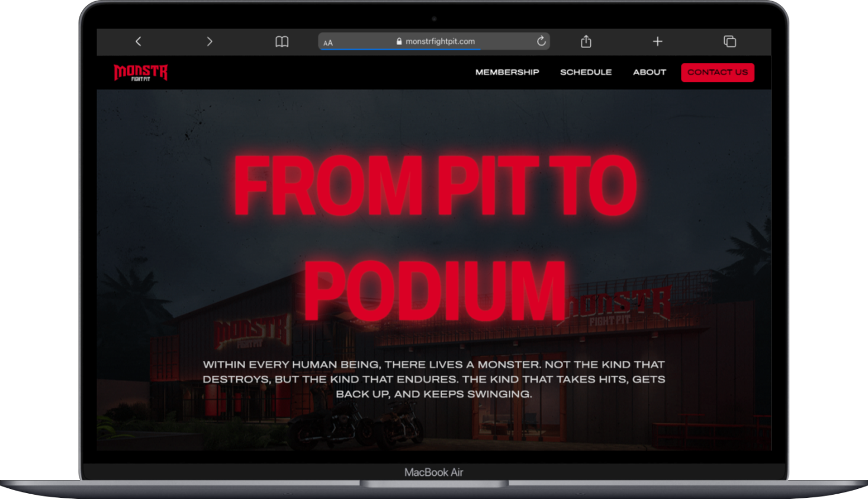Click the parked motorcycles in the hero image
Screen dimensions: 868x499
357,423
